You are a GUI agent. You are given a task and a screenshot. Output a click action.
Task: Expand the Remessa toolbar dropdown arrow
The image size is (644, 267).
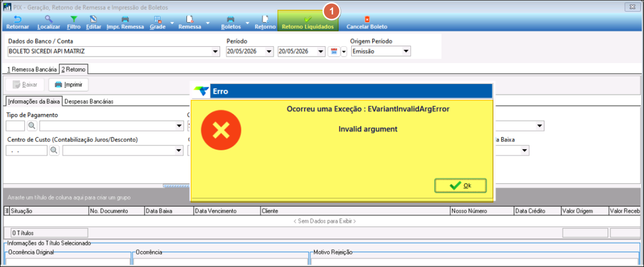coord(208,22)
